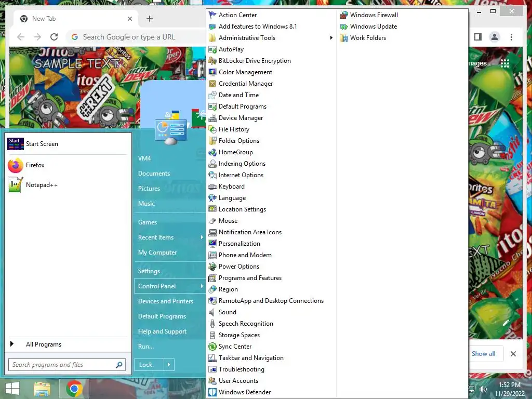Click the volume icon in system tray
The width and height of the screenshot is (532, 399).
tap(483, 389)
